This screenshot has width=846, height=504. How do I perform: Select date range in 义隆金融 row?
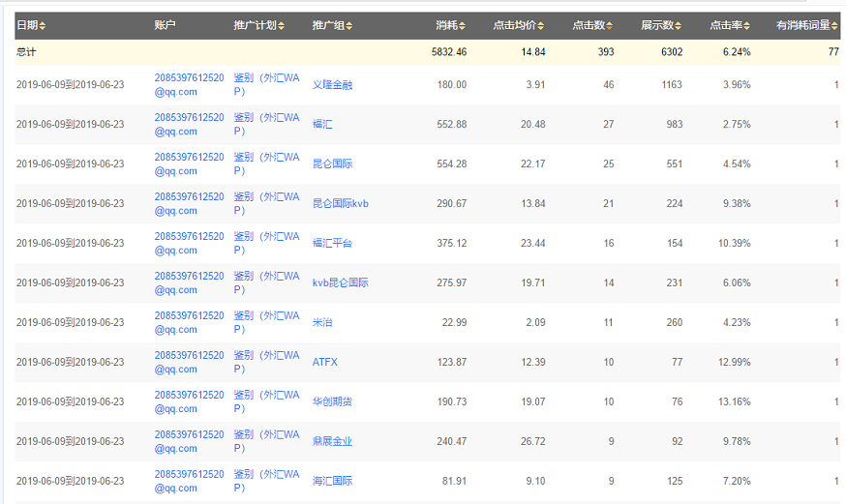pos(70,84)
